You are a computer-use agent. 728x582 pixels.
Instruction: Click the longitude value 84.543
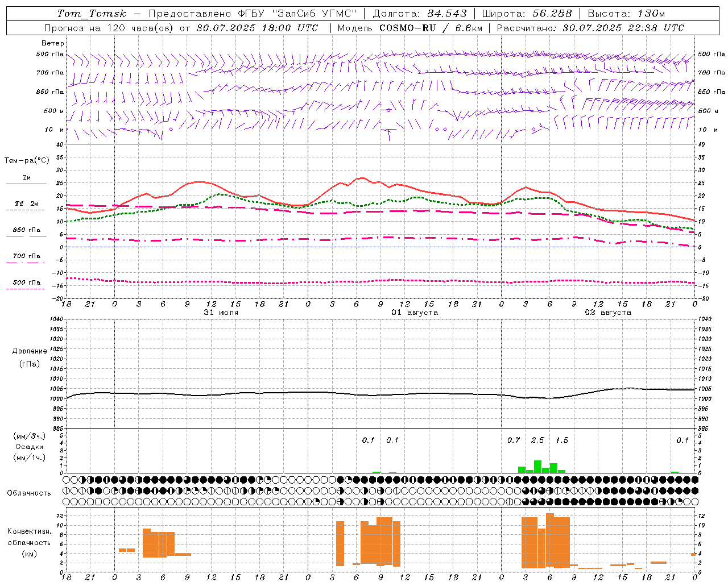pyautogui.click(x=447, y=14)
